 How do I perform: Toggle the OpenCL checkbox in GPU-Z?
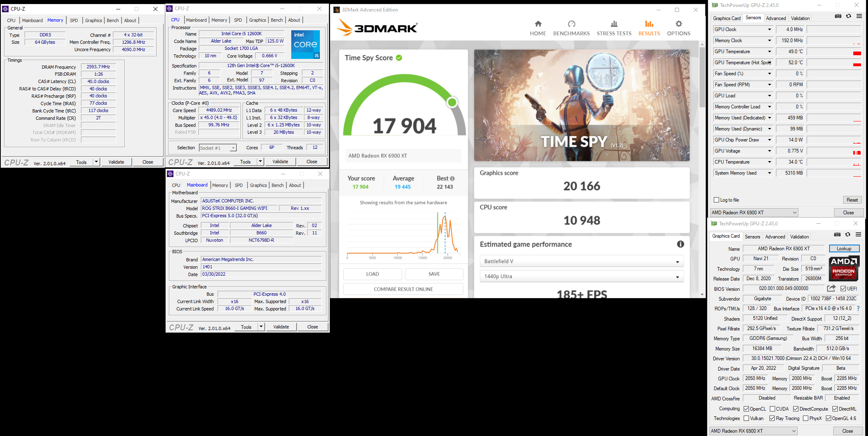[746, 409]
